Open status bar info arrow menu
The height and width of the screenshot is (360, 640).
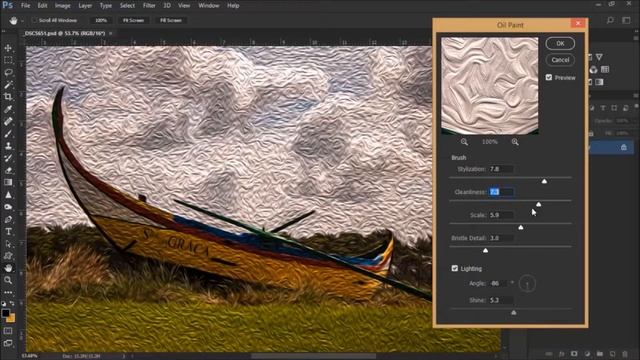[x=124, y=356]
